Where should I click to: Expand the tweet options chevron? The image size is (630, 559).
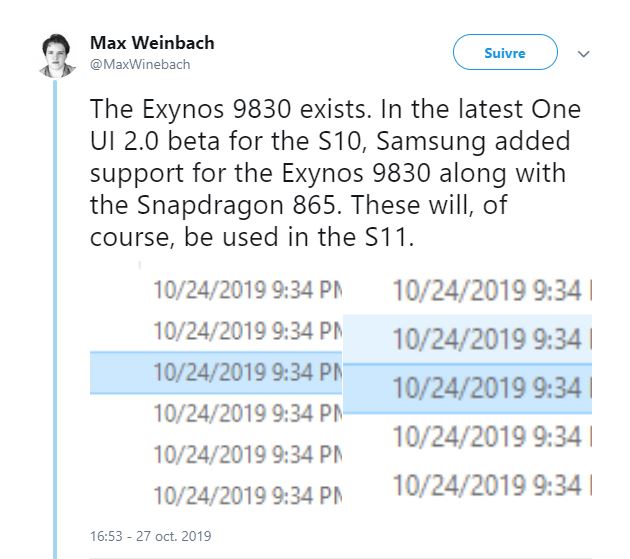[584, 54]
